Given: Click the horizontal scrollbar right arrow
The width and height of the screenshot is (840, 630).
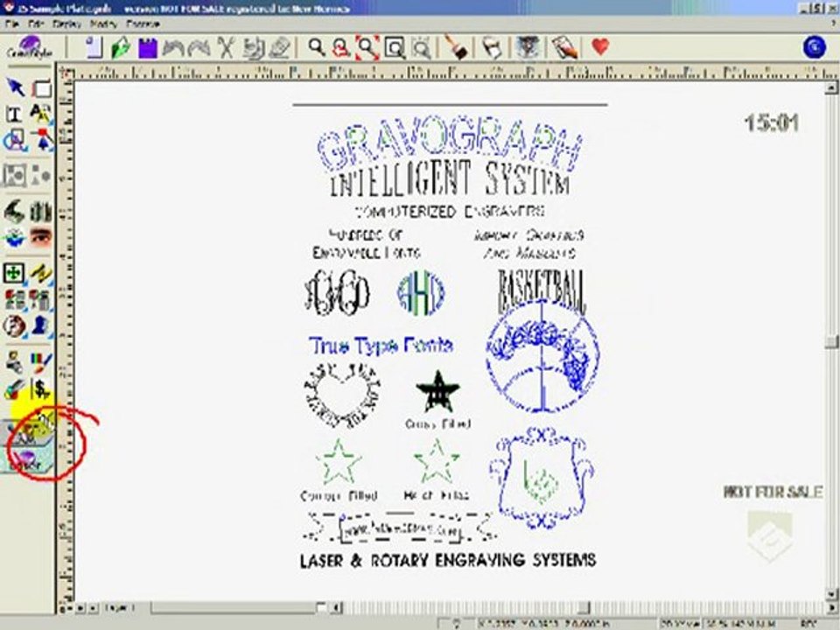Looking at the screenshot, I should [832, 608].
